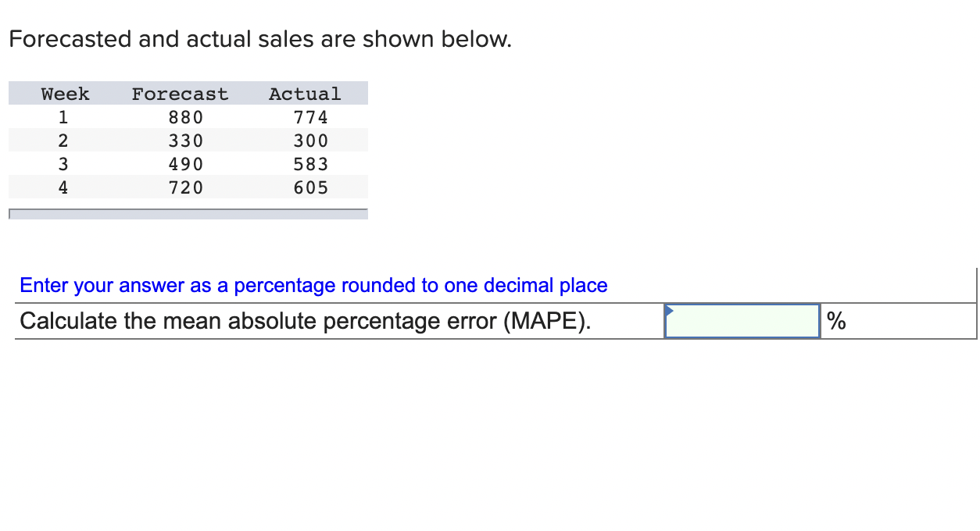Select forecast value 880 for Week 1
The width and height of the screenshot is (980, 531).
click(x=185, y=116)
